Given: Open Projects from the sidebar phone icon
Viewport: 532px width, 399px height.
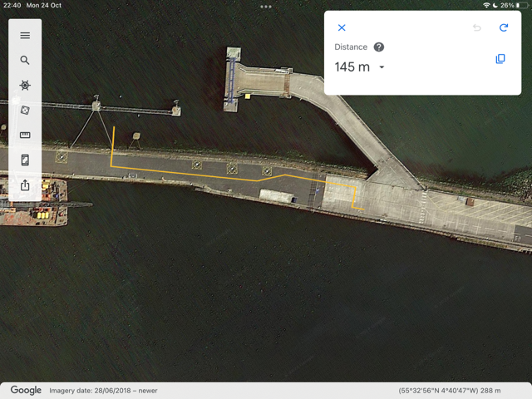Looking at the screenshot, I should (x=25, y=160).
